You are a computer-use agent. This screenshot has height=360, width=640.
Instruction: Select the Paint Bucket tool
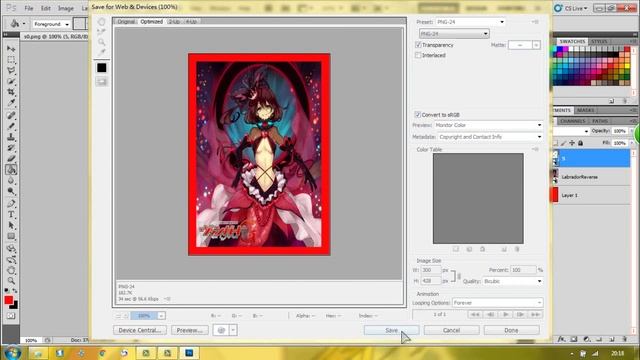pos(11,169)
